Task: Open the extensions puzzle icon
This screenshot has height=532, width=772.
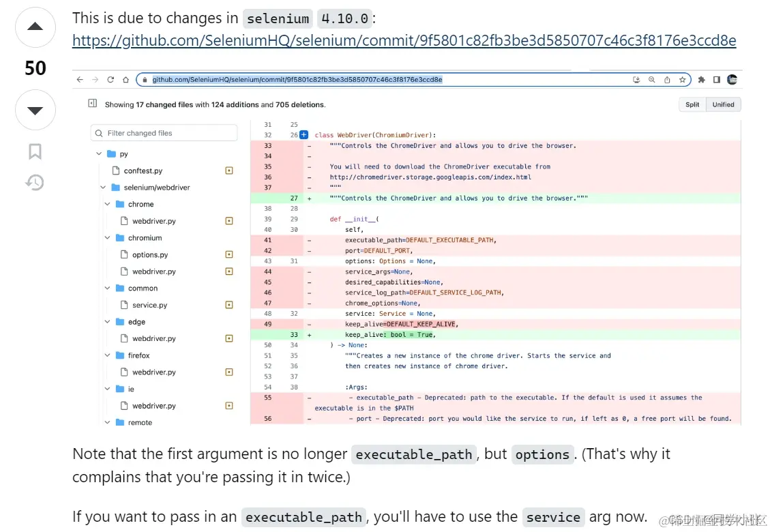Action: (x=702, y=79)
